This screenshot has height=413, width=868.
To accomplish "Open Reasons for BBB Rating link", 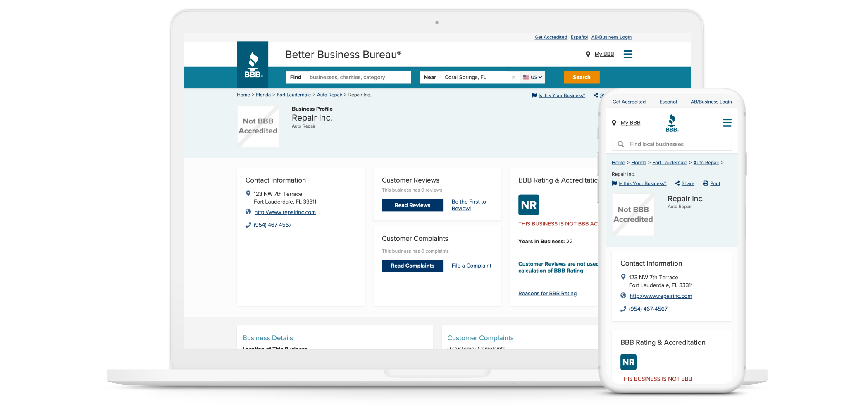I will tap(547, 294).
